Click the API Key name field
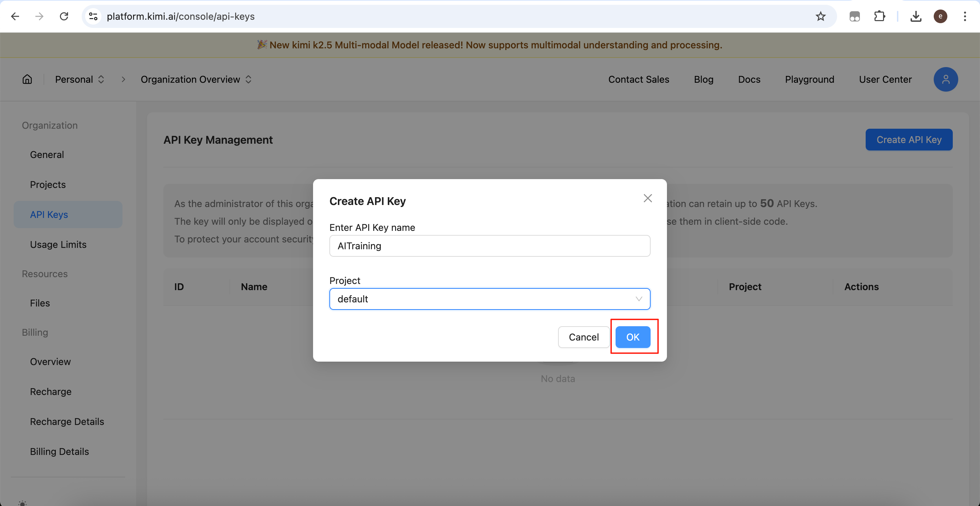 [x=489, y=246]
